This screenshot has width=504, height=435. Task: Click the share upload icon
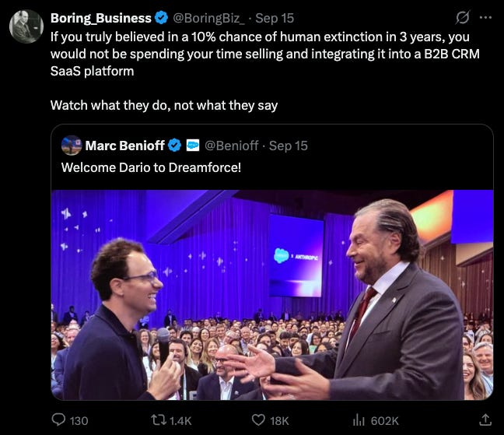(x=485, y=419)
